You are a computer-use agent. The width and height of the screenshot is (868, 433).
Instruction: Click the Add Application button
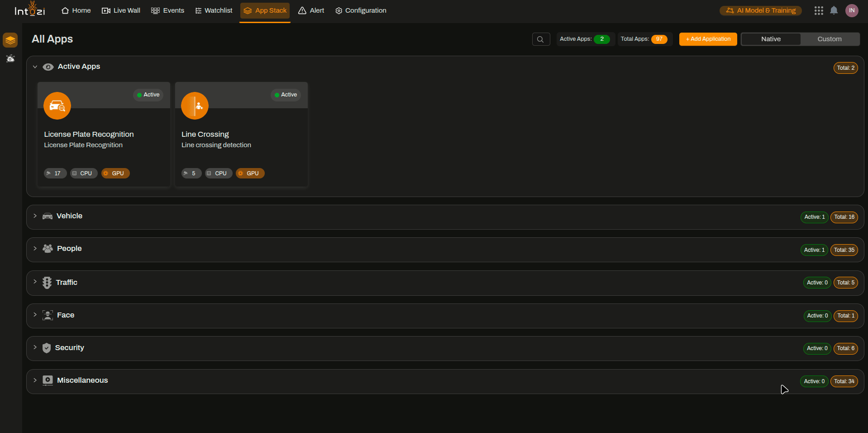pyautogui.click(x=708, y=39)
